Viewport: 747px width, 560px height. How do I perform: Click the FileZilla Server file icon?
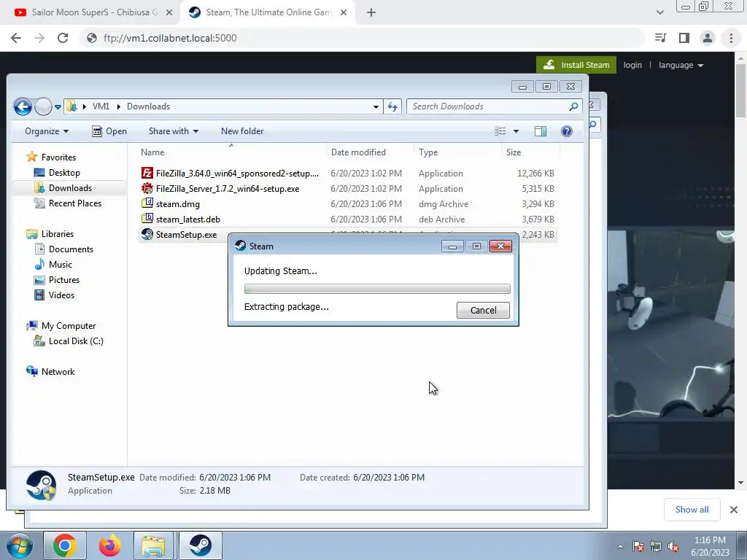coord(147,188)
